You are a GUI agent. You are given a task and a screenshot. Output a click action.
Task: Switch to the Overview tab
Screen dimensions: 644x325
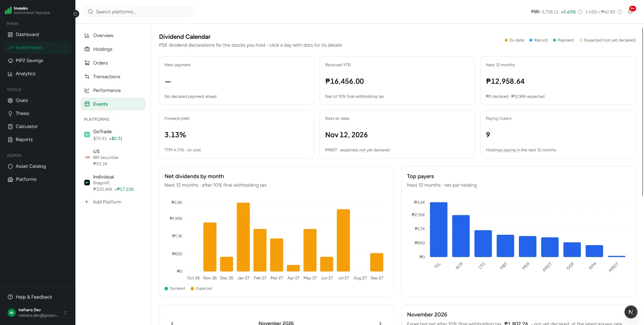click(x=113, y=35)
